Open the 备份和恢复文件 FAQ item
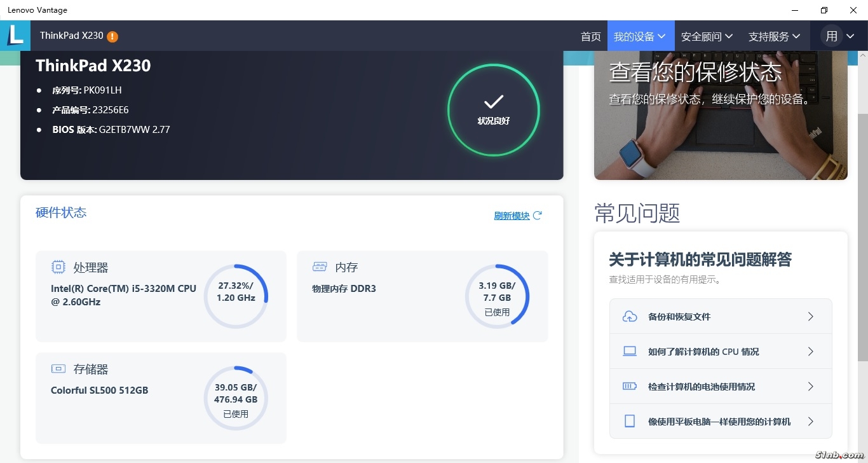The height and width of the screenshot is (463, 868). [x=721, y=316]
